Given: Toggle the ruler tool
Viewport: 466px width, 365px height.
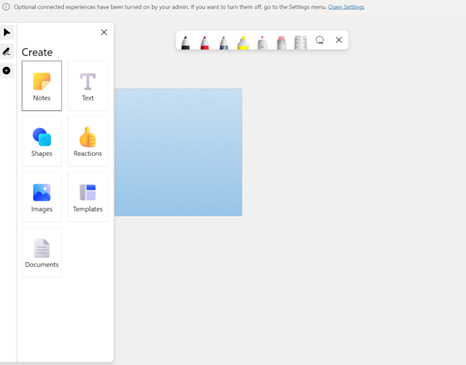Looking at the screenshot, I should tap(300, 43).
